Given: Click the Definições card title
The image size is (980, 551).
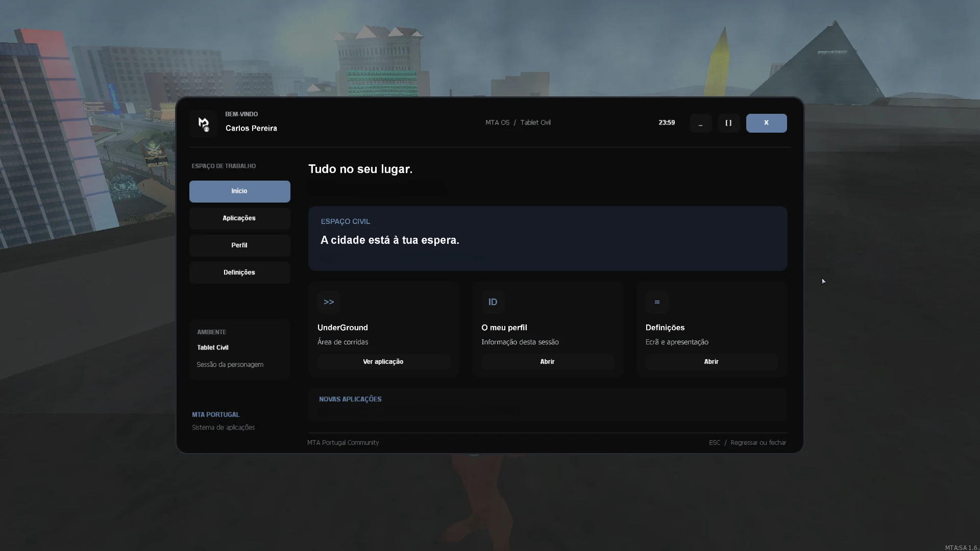Looking at the screenshot, I should tap(665, 328).
